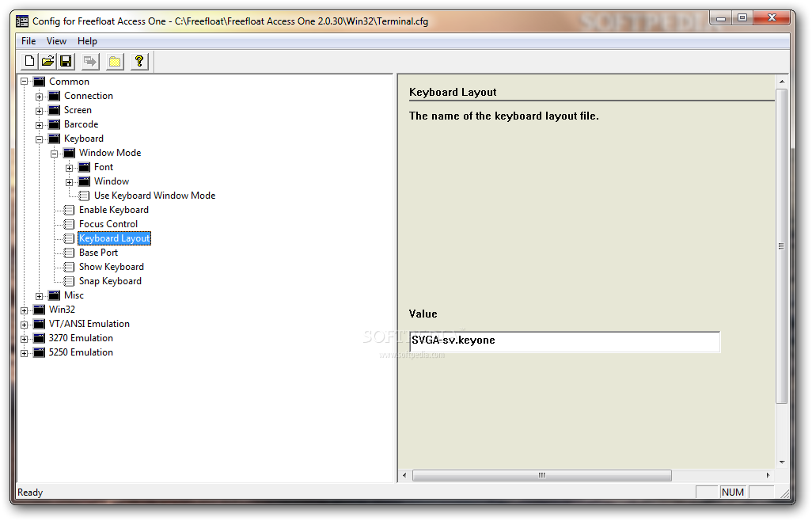
Task: Select the Base Port label
Action: point(98,253)
